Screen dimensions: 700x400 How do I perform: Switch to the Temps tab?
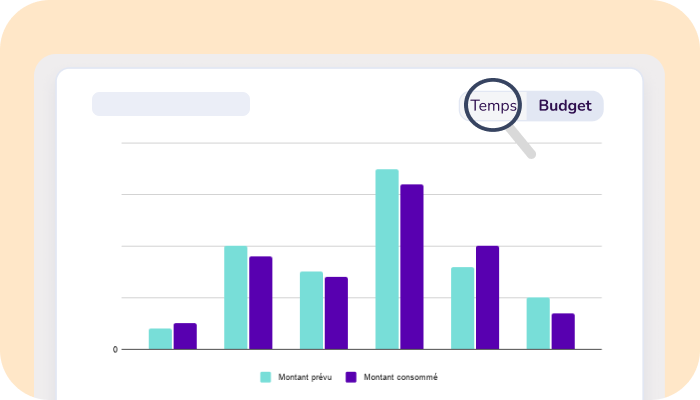click(x=494, y=105)
